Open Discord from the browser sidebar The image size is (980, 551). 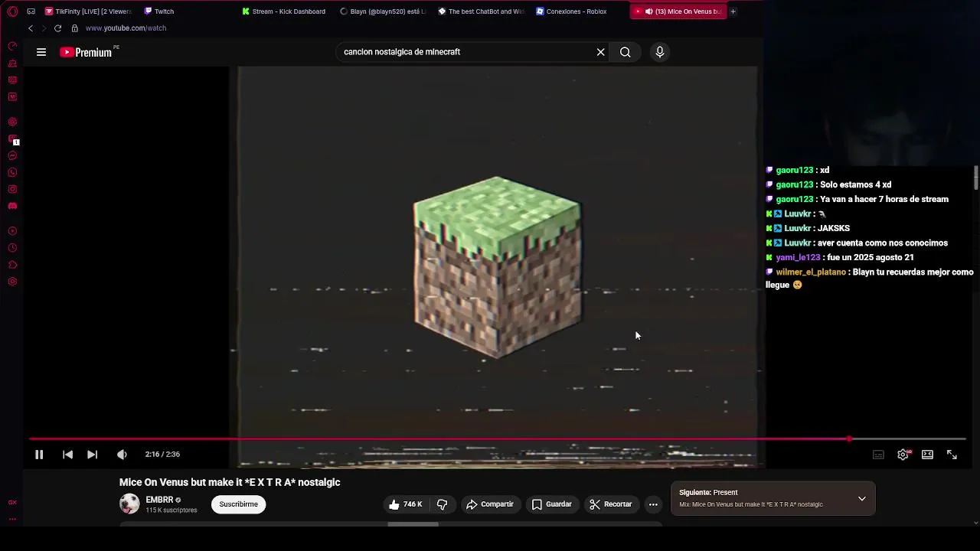(12, 207)
